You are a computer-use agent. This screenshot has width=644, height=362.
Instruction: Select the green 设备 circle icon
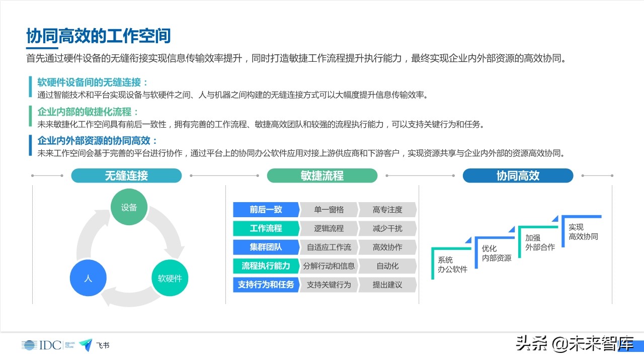click(x=129, y=206)
